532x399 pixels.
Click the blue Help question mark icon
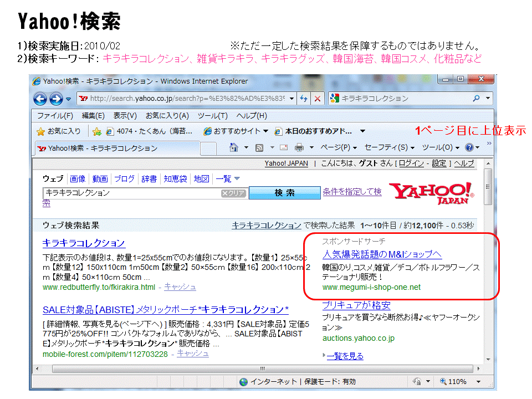click(469, 147)
